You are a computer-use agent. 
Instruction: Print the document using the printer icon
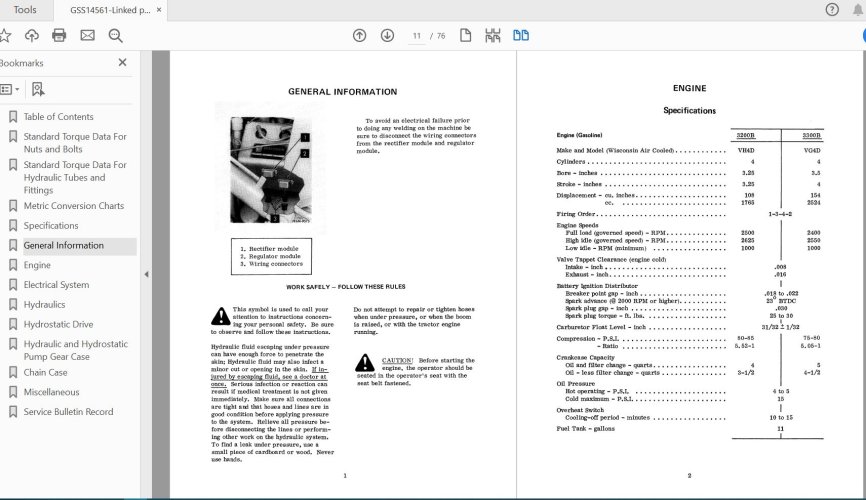(59, 36)
